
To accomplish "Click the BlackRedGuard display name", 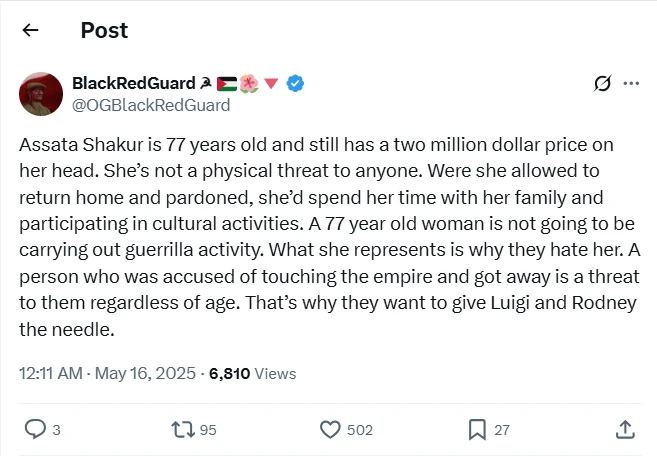I will 131,84.
